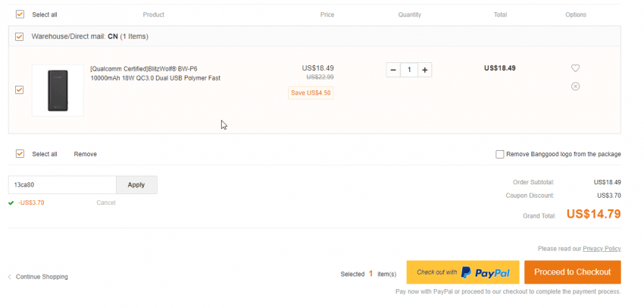This screenshot has width=644, height=308.
Task: Toggle the top Select all checkbox
Action: pos(20,14)
